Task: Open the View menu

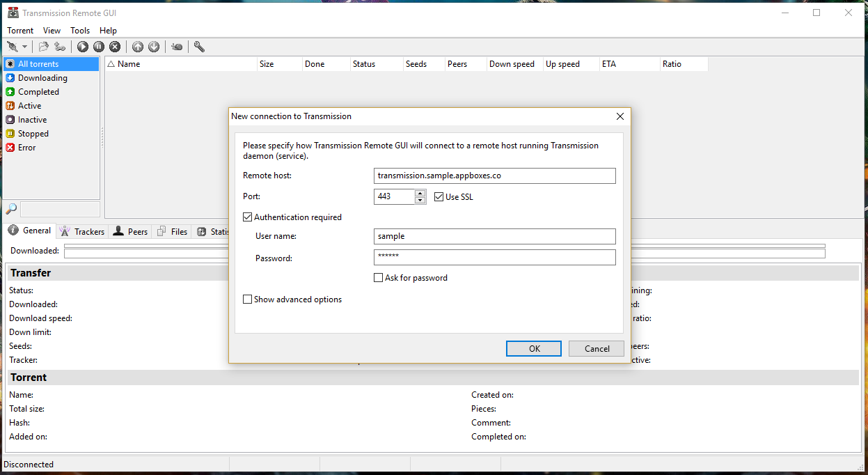Action: [52, 31]
